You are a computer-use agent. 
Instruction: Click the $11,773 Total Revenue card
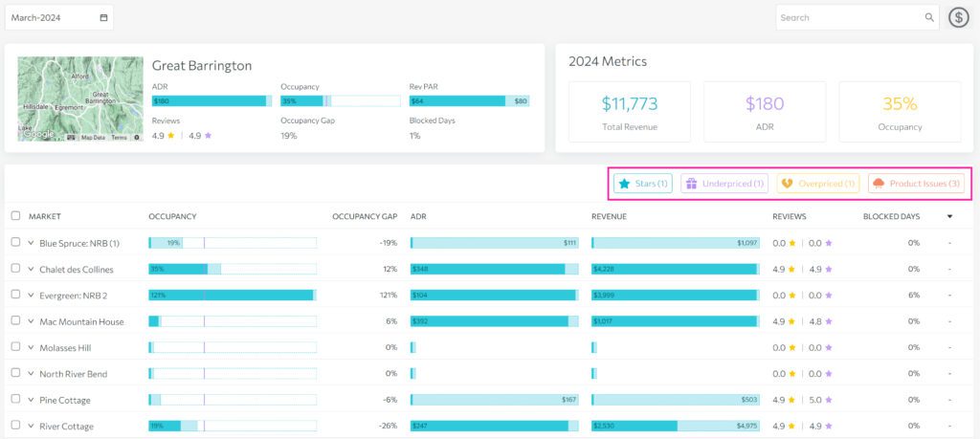pos(630,112)
